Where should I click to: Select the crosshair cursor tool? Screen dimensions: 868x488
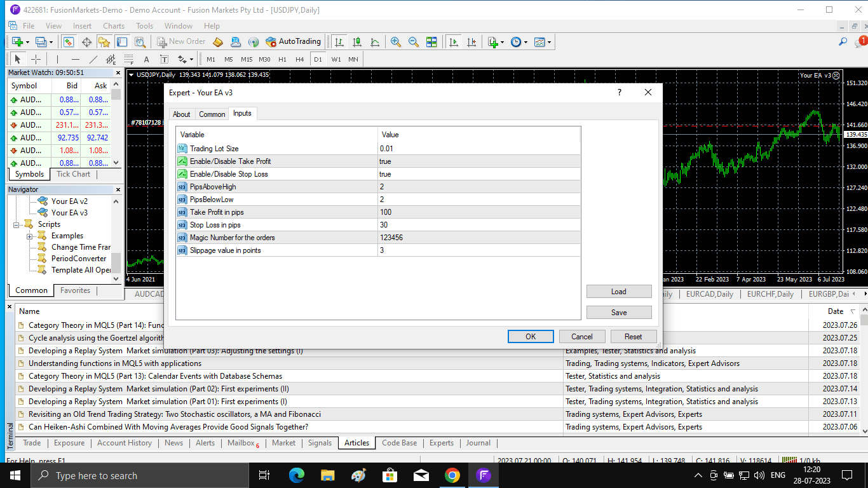coord(36,59)
